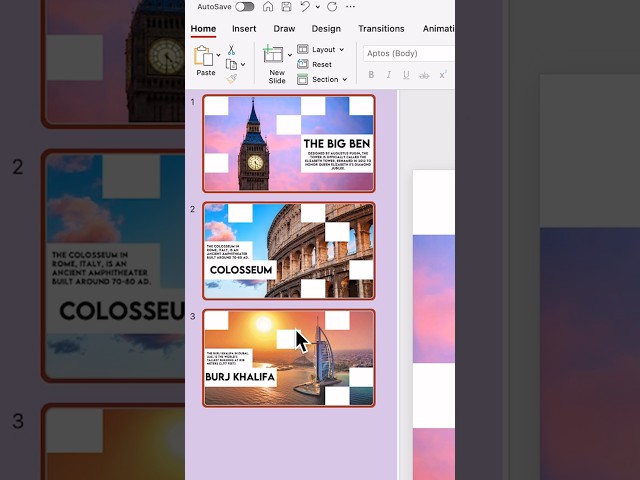Click the New Slide icon
Screen dimensions: 640x480
click(273, 54)
